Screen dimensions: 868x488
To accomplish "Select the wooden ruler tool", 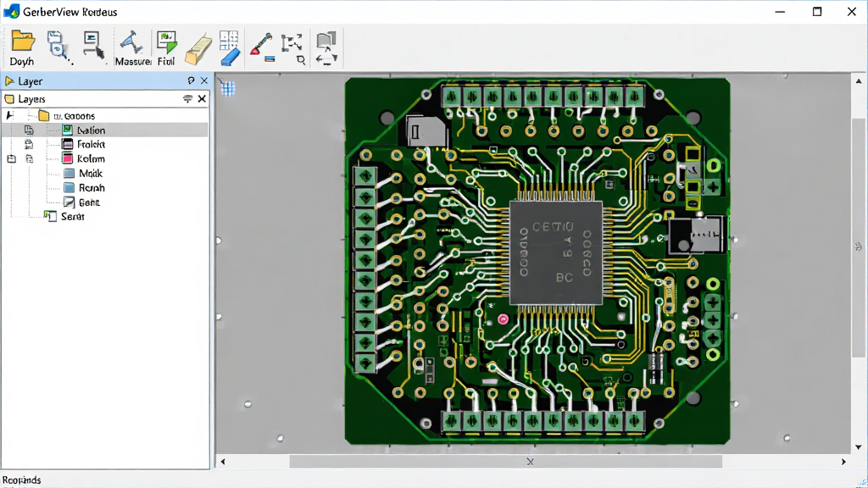I will pyautogui.click(x=198, y=50).
